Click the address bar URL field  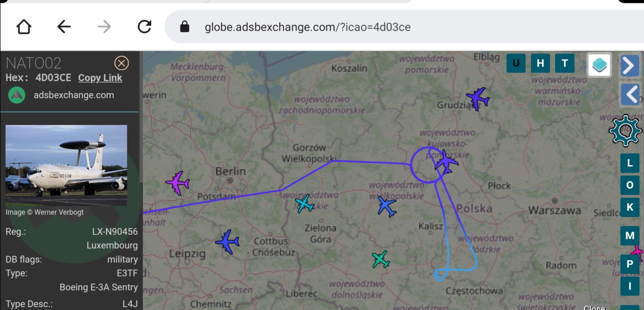pyautogui.click(x=307, y=27)
